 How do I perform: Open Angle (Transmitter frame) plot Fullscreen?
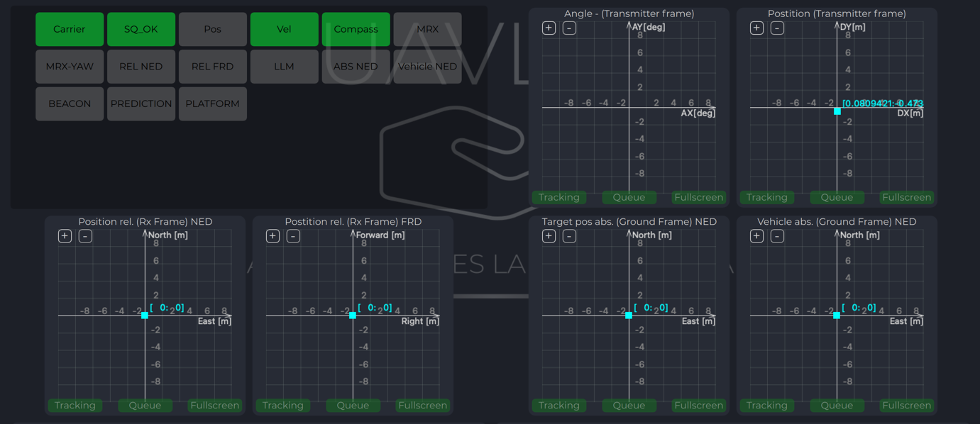tap(699, 197)
